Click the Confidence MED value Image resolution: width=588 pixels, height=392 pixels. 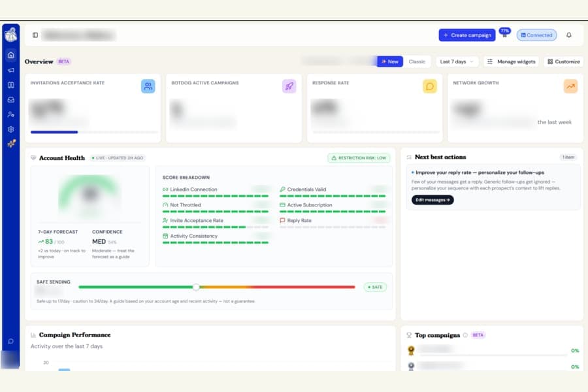pyautogui.click(x=99, y=242)
